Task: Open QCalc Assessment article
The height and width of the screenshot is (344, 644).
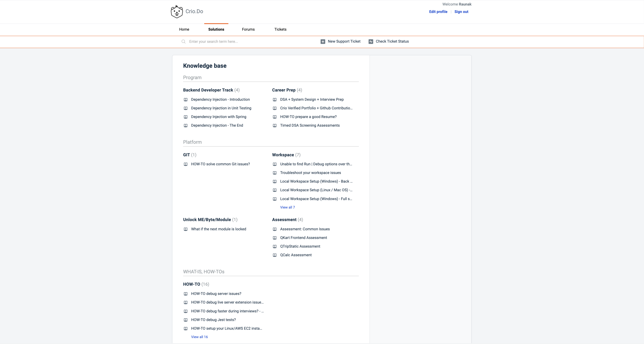Action: click(x=296, y=255)
